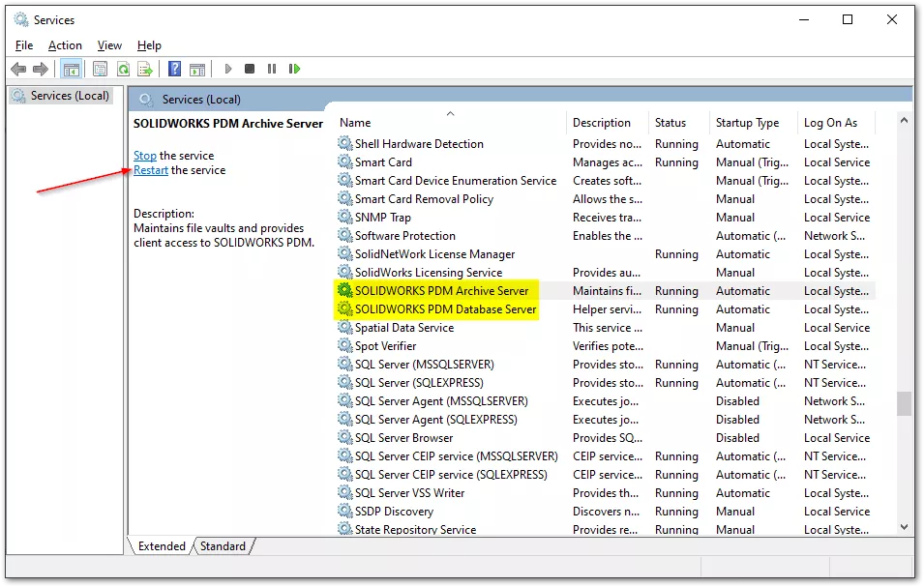924x587 pixels.
Task: Click the scrollbar up arrow in the services list
Action: coord(904,121)
